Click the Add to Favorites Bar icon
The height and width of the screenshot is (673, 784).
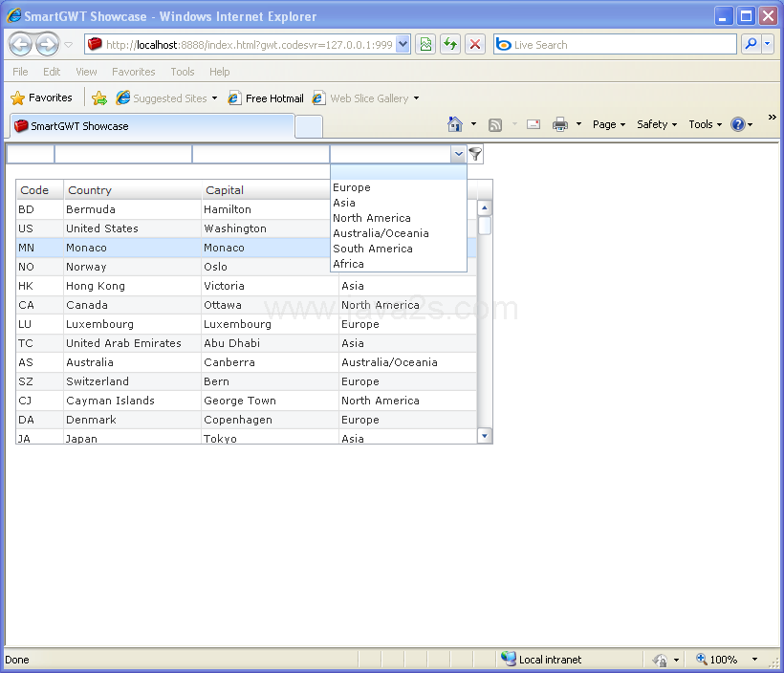[99, 98]
